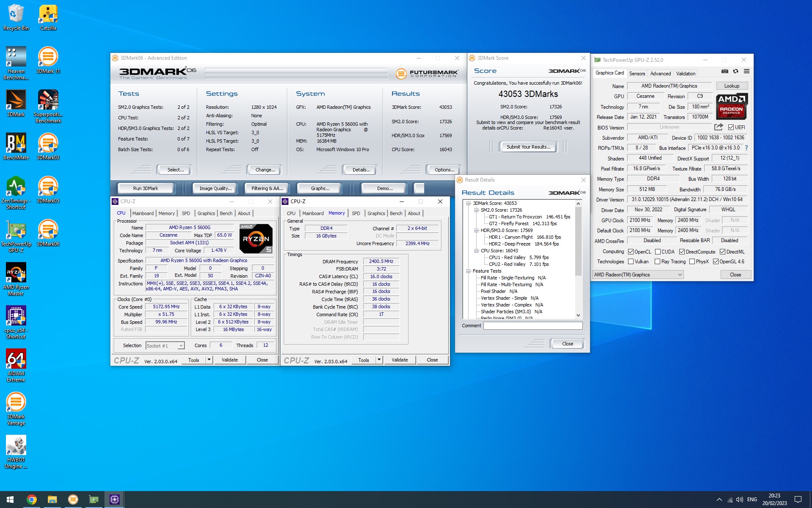Click Validate in CPU-Z Memory window
812x508 pixels.
[x=400, y=360]
